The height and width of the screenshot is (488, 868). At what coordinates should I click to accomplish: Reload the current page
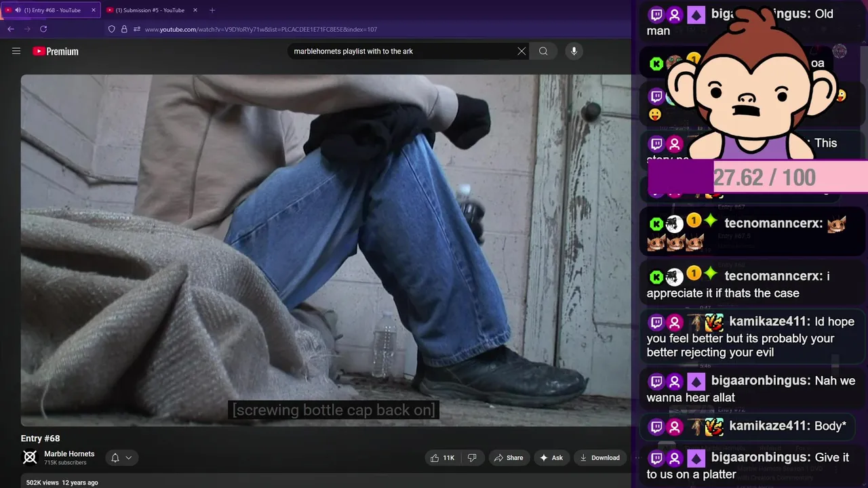pos(43,29)
